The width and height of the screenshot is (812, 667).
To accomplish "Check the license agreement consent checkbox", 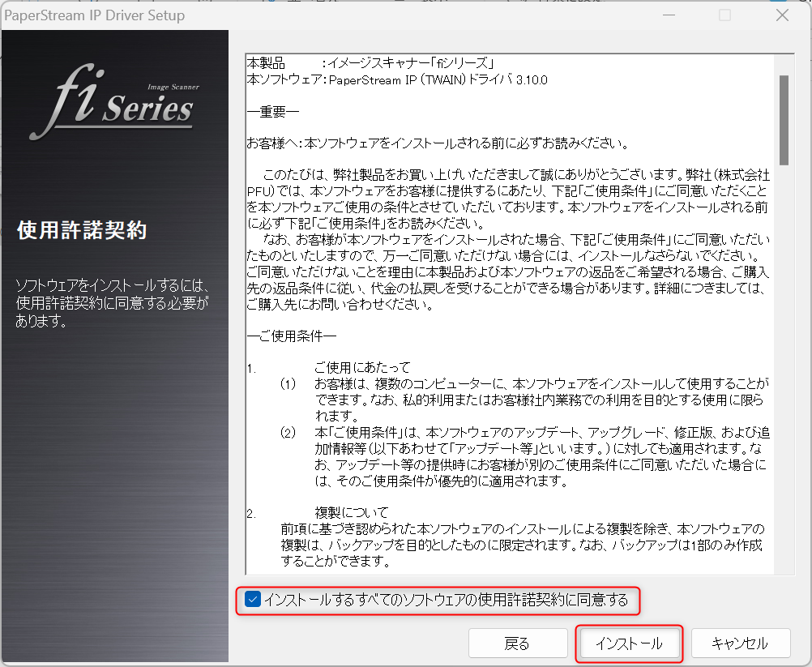I will click(x=253, y=600).
